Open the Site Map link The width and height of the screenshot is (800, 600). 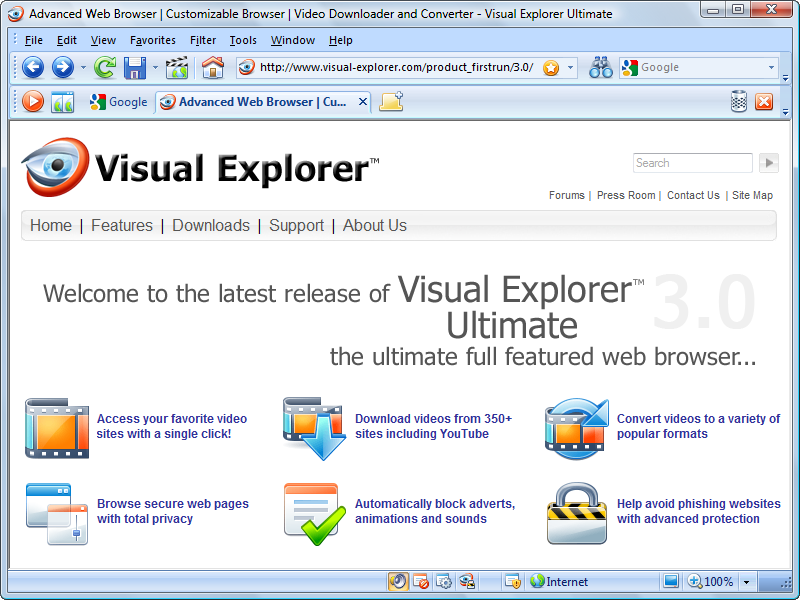753,195
